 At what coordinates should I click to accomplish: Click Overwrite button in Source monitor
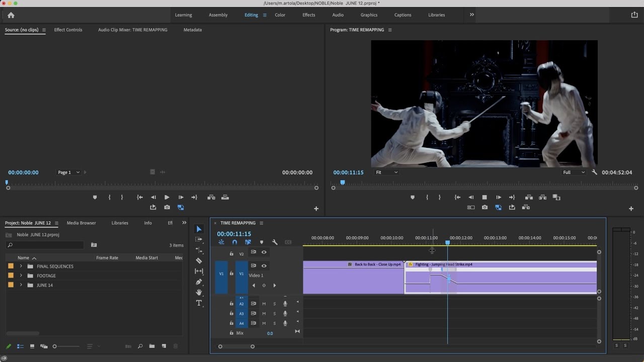coord(225,197)
